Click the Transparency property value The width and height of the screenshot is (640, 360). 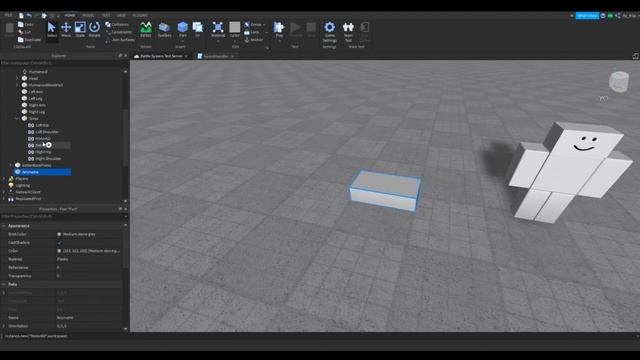(x=89, y=276)
